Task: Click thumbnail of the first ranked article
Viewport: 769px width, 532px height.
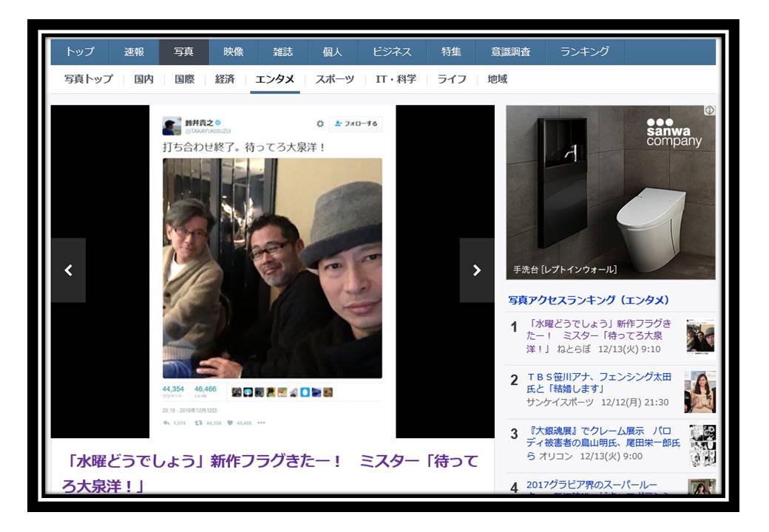Action: click(699, 338)
